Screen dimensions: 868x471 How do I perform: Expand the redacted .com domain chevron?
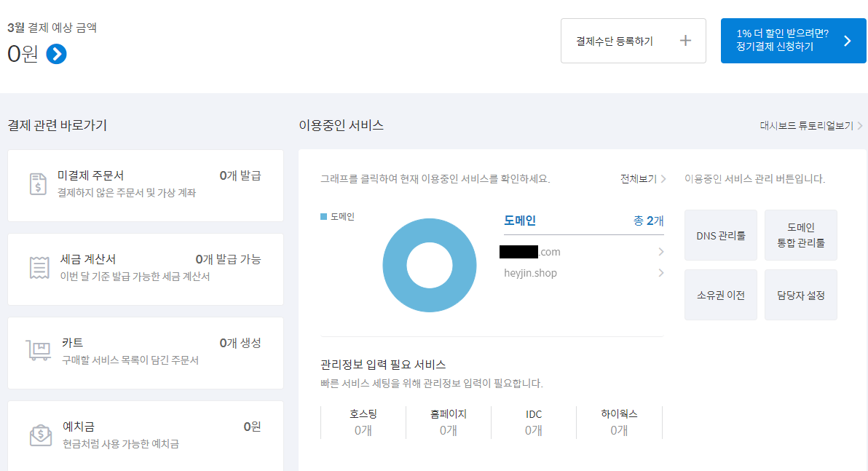click(x=660, y=252)
